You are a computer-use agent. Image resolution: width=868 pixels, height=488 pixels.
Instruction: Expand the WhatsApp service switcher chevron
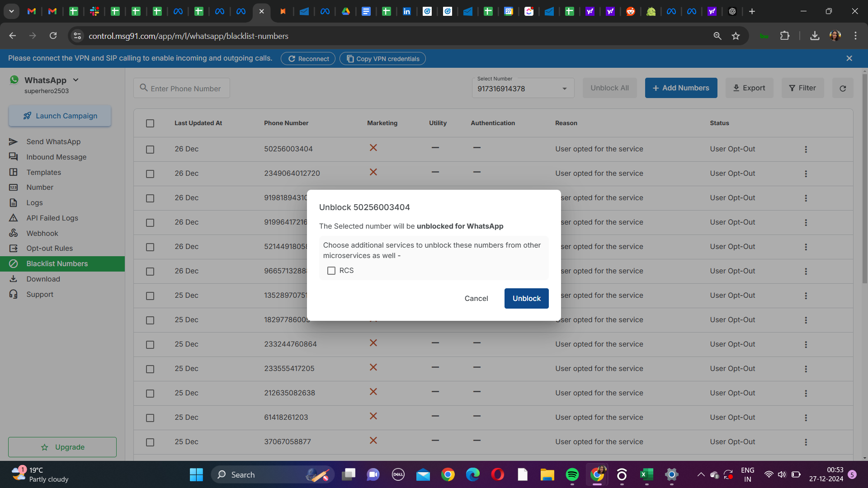75,80
